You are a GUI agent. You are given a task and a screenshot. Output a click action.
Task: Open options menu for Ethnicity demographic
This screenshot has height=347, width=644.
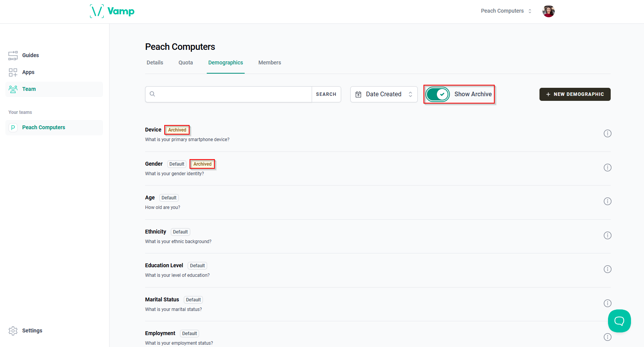point(608,235)
